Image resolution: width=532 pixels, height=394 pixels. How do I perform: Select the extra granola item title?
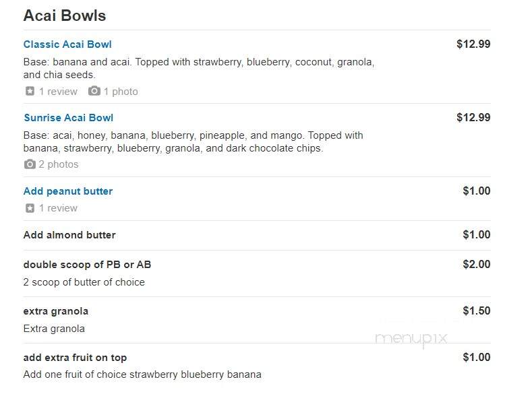[x=56, y=311]
